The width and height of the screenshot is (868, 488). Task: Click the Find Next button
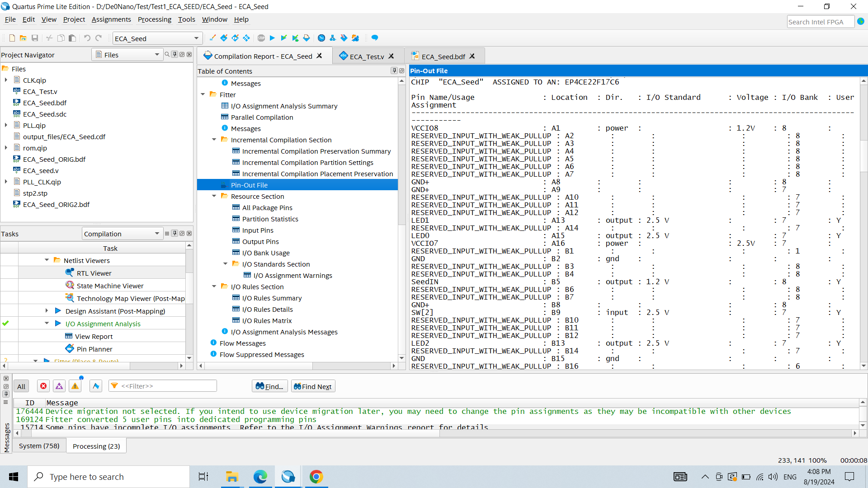click(x=313, y=386)
